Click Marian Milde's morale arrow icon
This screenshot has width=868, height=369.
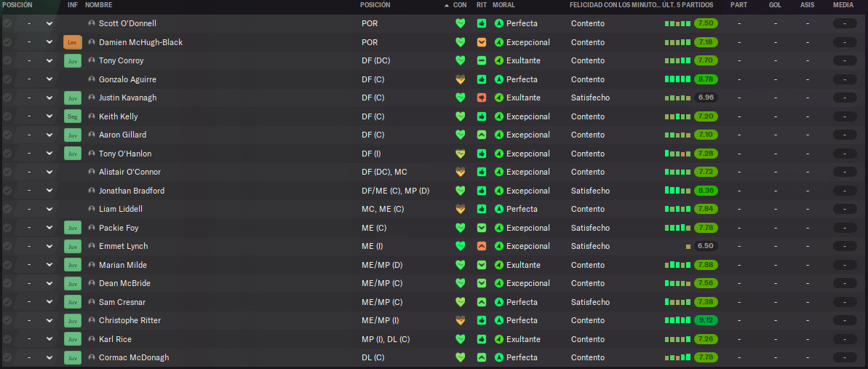tap(499, 265)
